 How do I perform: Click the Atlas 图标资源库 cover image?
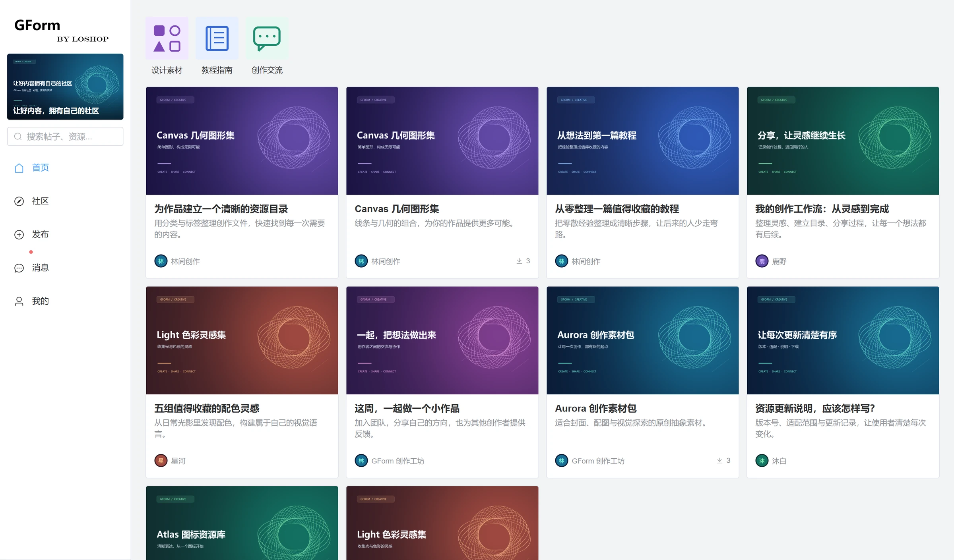(242, 523)
